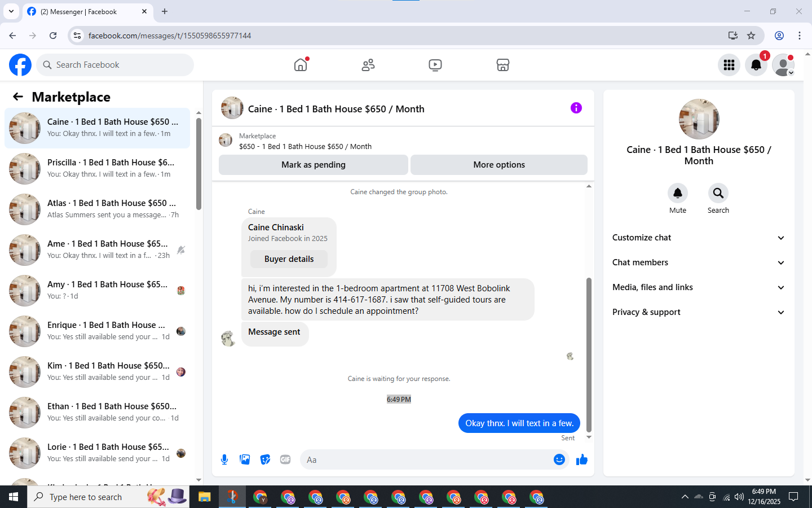Click the chat title Caine 1 Bed 1 Bath House

(x=336, y=109)
